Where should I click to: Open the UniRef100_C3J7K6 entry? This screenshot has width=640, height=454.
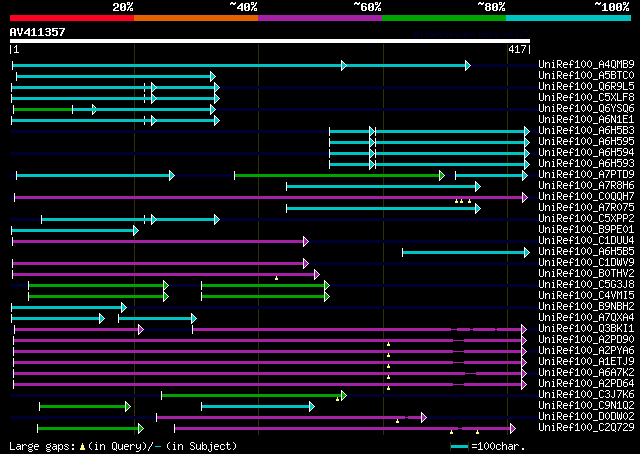click(x=586, y=395)
